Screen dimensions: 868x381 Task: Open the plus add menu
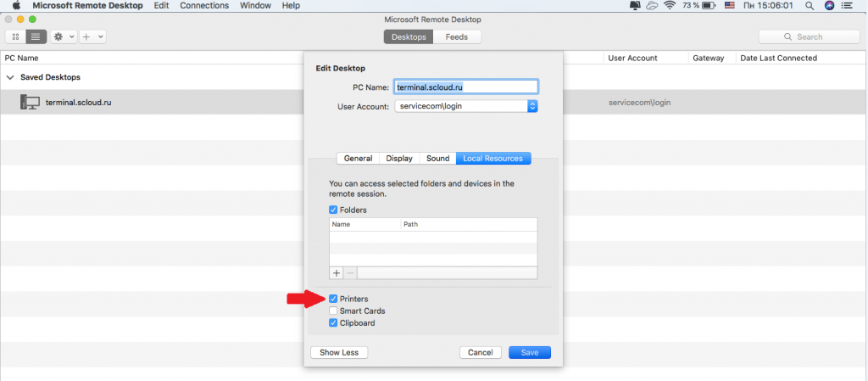pyautogui.click(x=92, y=36)
